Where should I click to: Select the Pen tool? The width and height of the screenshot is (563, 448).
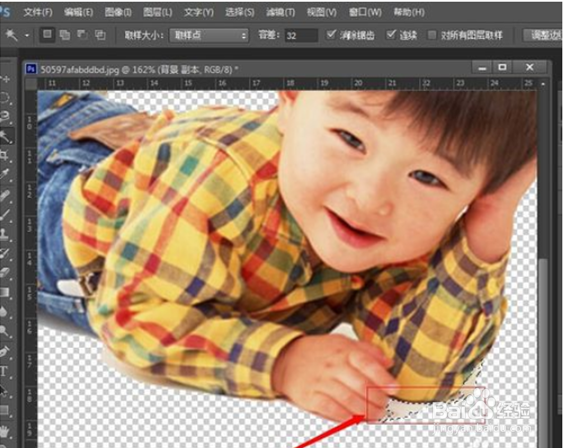(5, 351)
